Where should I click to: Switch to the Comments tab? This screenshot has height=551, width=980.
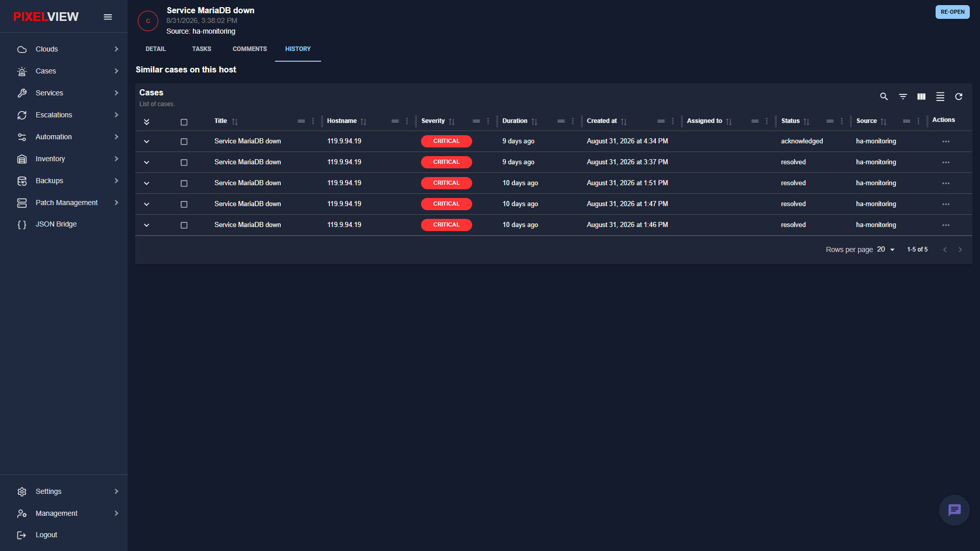[x=250, y=49]
